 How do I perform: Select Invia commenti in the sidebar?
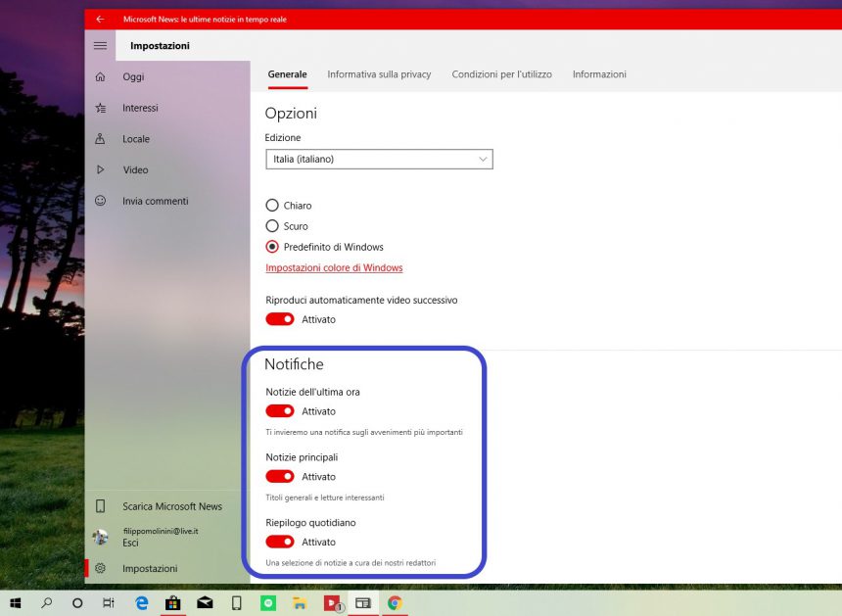coord(154,201)
